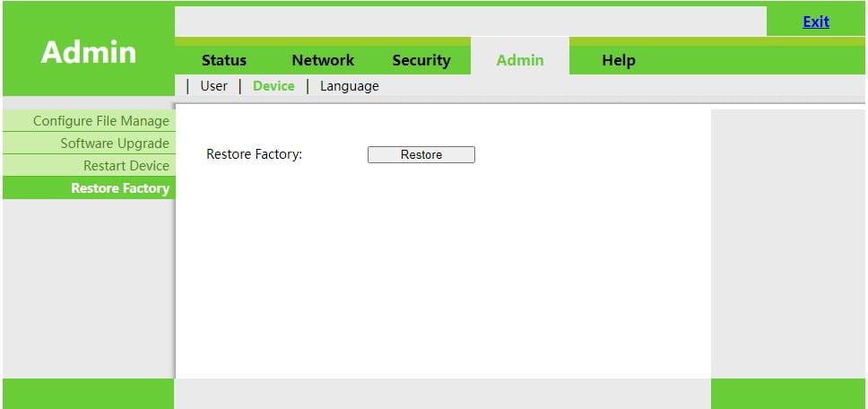Switch to the Network tab
The width and height of the screenshot is (868, 409).
pos(323,60)
